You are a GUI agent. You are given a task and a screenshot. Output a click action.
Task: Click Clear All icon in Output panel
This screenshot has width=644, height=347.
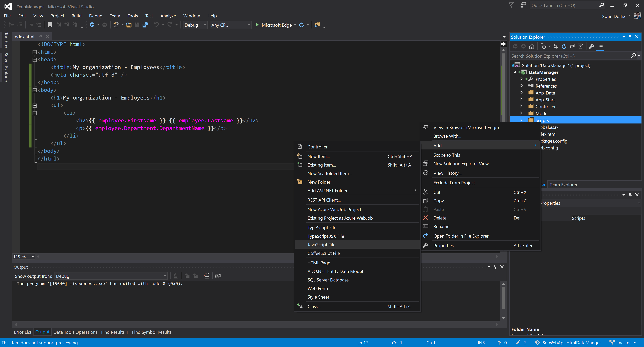pyautogui.click(x=207, y=276)
